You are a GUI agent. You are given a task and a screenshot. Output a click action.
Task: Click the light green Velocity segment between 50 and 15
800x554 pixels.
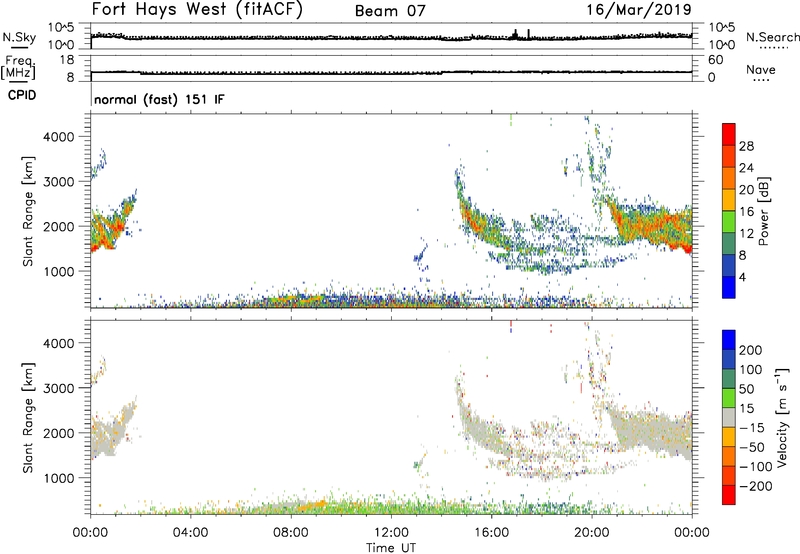729,398
